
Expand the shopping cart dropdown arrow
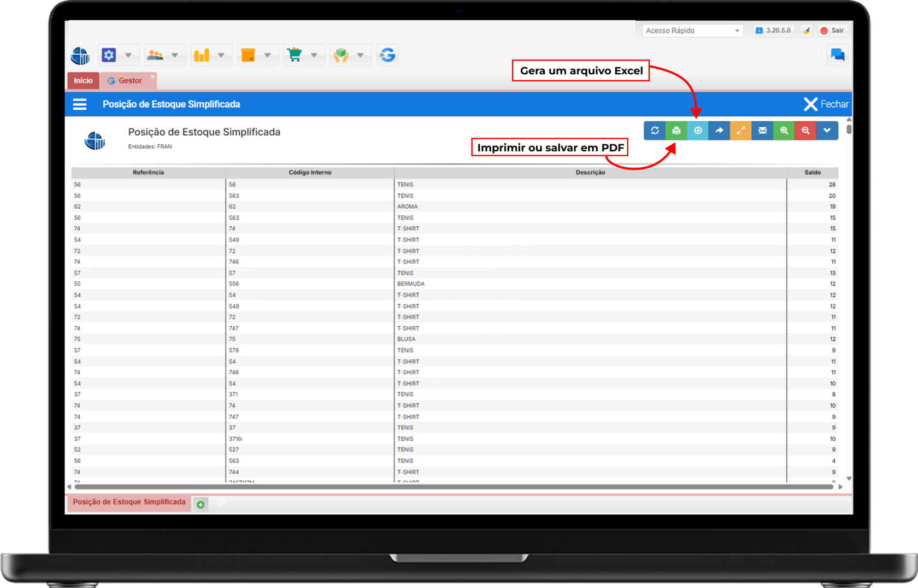[x=314, y=55]
